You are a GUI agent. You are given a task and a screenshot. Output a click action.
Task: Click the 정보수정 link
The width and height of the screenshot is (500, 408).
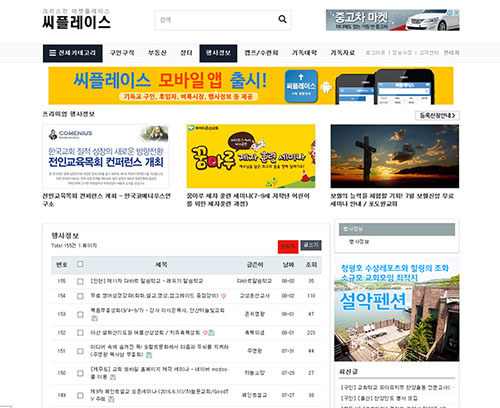coord(402,53)
